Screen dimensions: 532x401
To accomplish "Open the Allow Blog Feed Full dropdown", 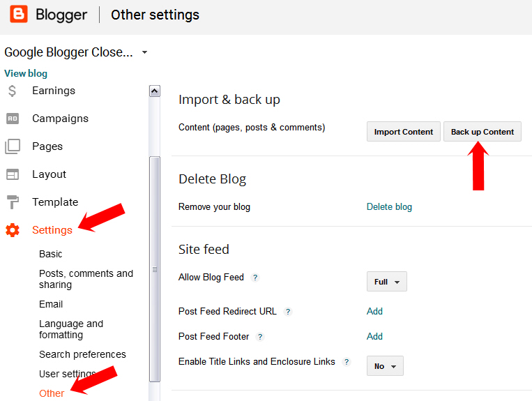I will [x=387, y=281].
